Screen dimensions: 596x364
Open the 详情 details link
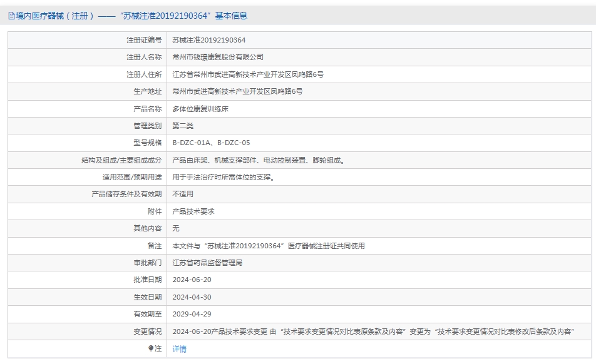[180, 349]
